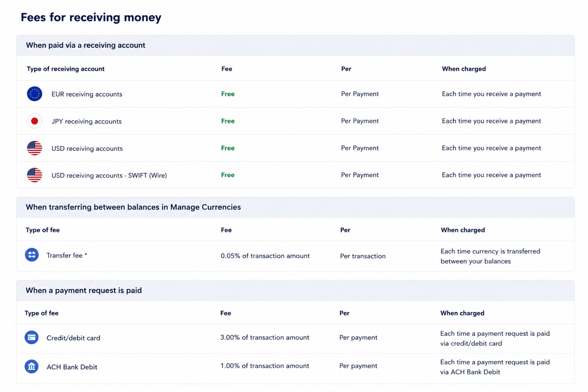Click 'ACH Bank Debit' label
The image size is (588, 392).
click(x=72, y=367)
